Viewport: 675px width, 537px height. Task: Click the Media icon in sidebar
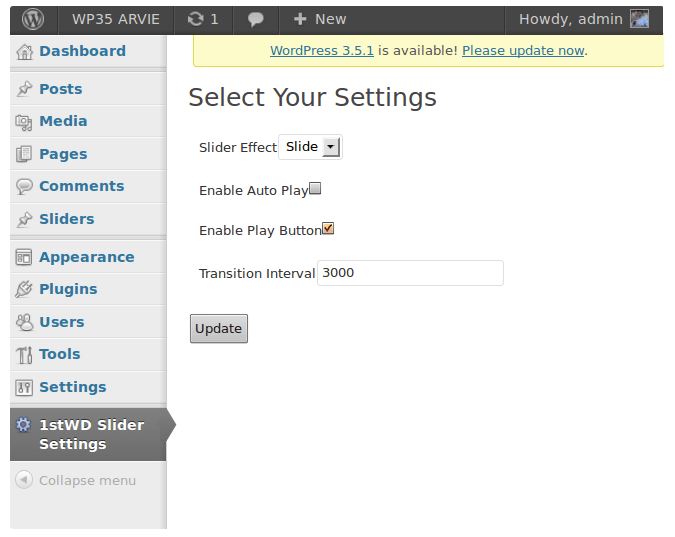click(24, 122)
